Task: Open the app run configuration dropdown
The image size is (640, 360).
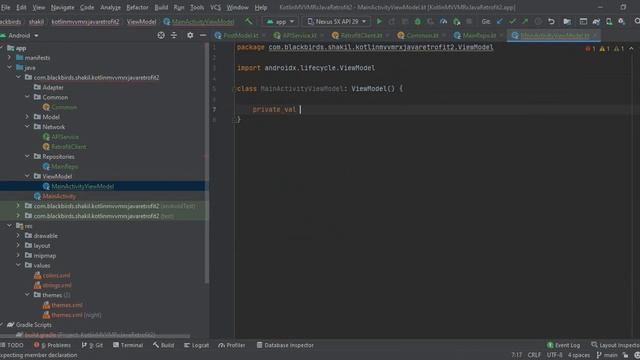Action: 280,21
